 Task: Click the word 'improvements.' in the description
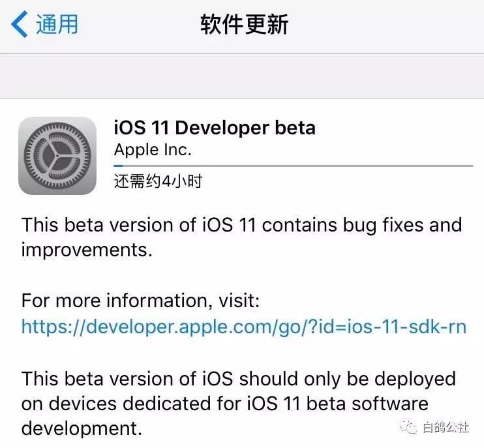(x=87, y=250)
